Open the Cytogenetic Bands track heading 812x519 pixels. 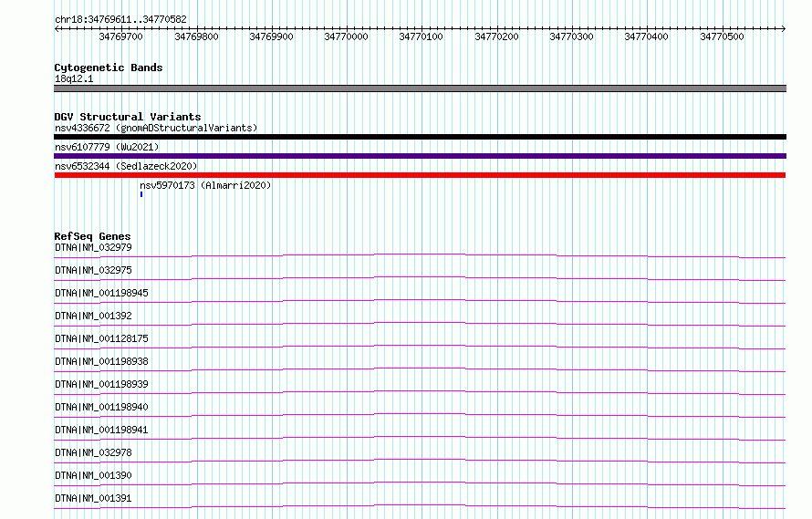(109, 67)
